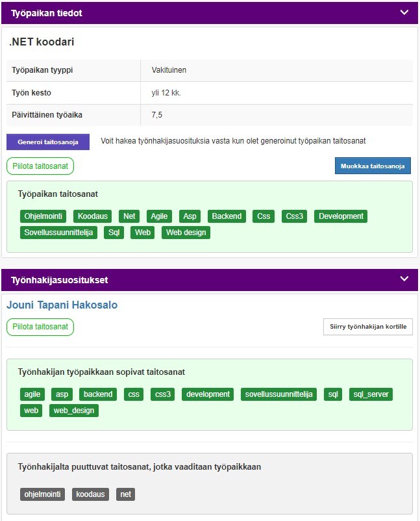Open the Jouni Tapani Hakosalo profile link
Screen dimensions: 420x521
pyautogui.click(x=62, y=305)
